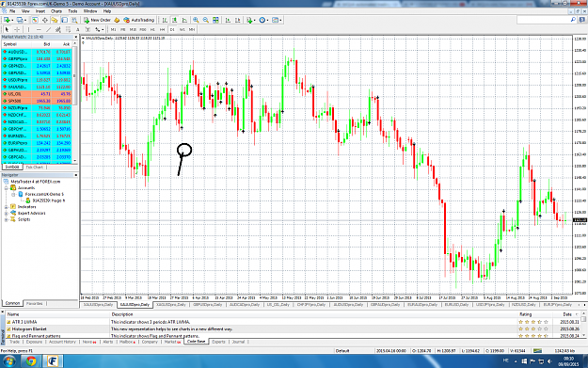Image resolution: width=588 pixels, height=368 pixels.
Task: Select the Trendline drawing tool
Action: coord(48,29)
